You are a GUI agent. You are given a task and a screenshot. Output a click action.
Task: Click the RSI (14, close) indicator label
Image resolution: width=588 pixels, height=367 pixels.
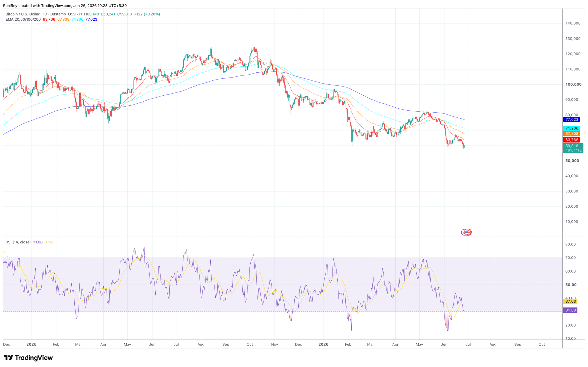click(x=18, y=242)
